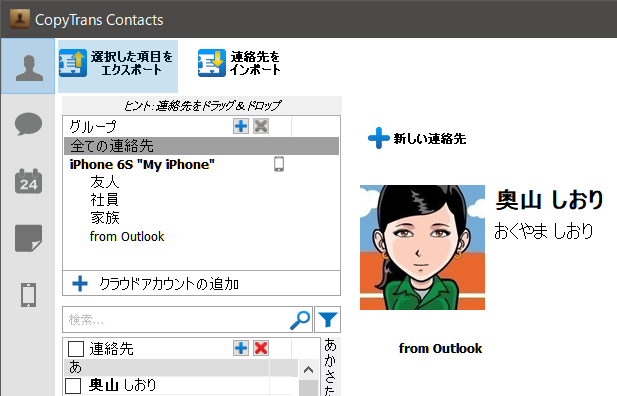This screenshot has width=617, height=396.
Task: Open the Contacts sidebar section
Action: click(x=28, y=66)
